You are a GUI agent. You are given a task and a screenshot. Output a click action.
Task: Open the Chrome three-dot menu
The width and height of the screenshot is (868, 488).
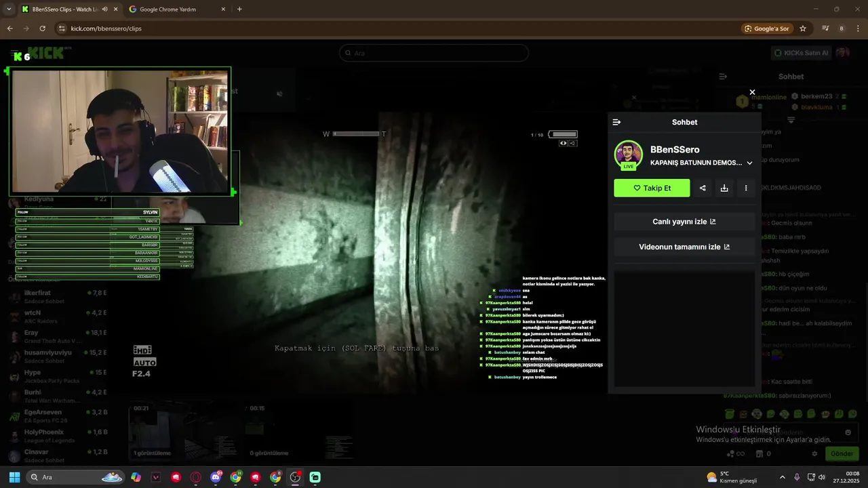858,28
